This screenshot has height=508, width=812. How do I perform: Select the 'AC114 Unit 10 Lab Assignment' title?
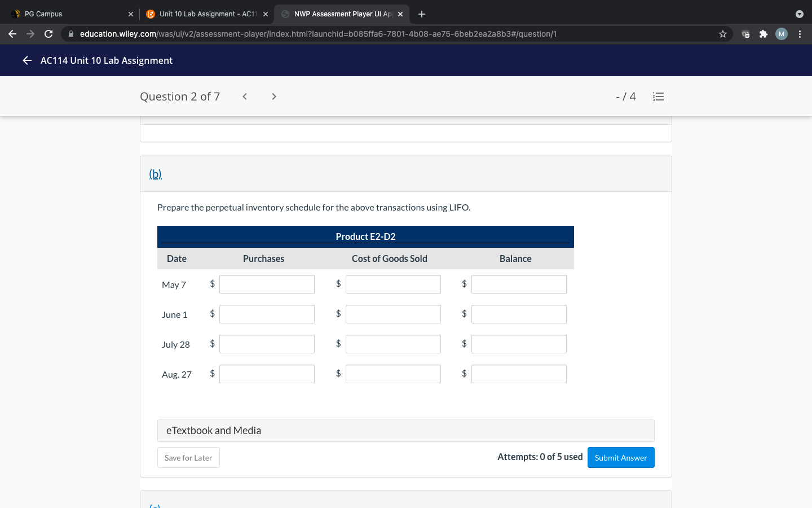pos(107,60)
